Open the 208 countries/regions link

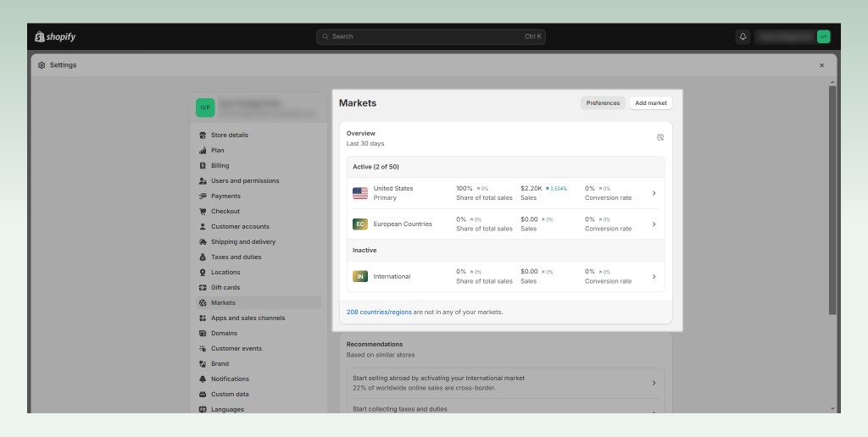pos(379,312)
